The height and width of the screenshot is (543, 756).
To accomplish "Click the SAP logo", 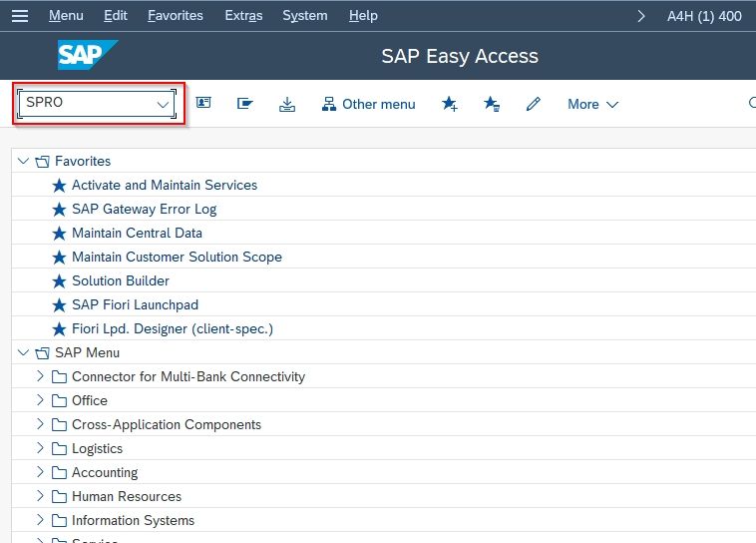I will (87, 55).
